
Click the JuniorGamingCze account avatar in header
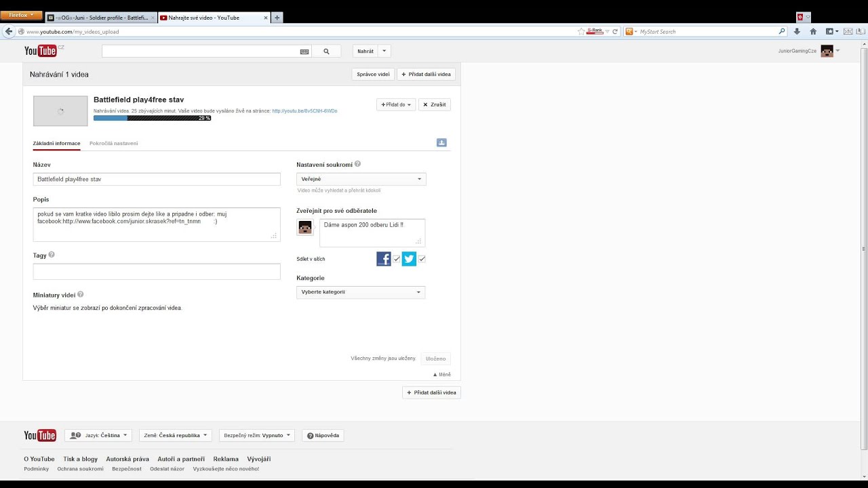tap(827, 51)
